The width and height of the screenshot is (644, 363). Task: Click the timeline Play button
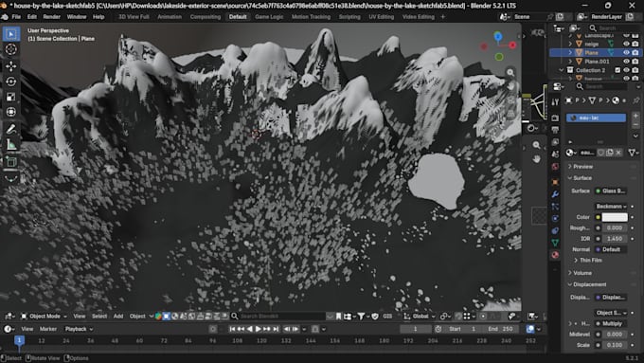tap(259, 329)
